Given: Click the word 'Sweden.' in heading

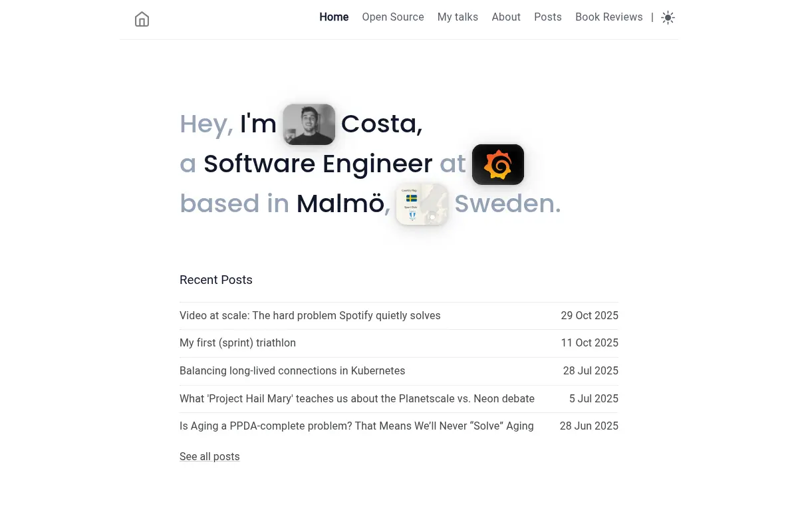Looking at the screenshot, I should (x=507, y=203).
